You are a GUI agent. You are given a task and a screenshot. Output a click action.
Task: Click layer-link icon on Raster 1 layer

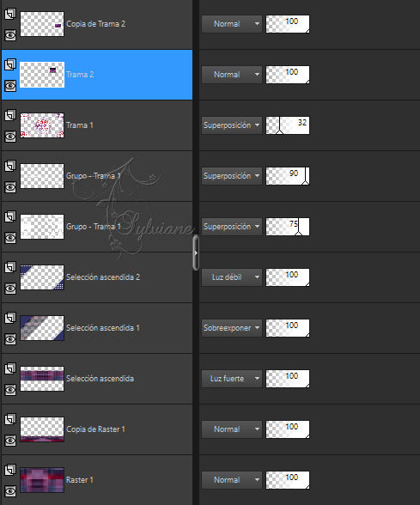coord(10,470)
